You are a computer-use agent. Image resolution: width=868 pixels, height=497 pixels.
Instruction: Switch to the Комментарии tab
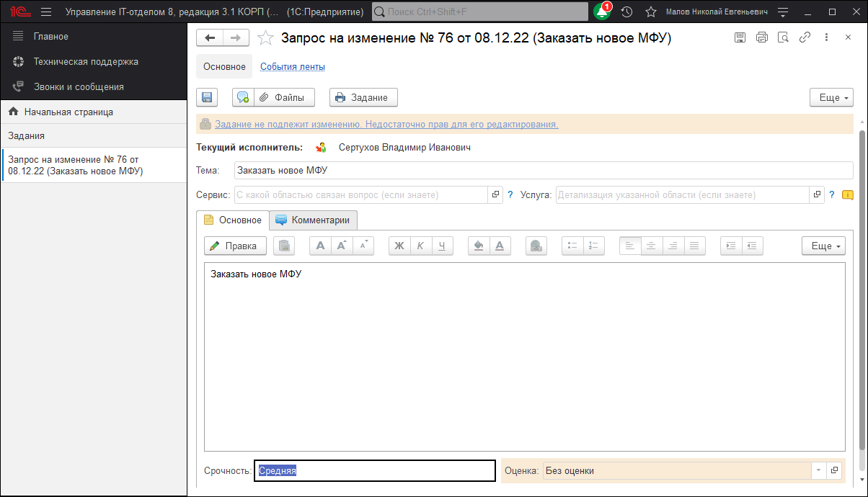(x=313, y=220)
